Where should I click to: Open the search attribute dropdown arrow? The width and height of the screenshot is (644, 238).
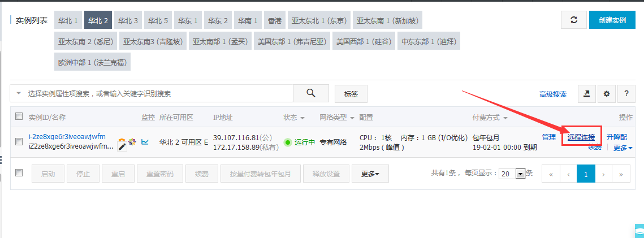click(x=19, y=93)
